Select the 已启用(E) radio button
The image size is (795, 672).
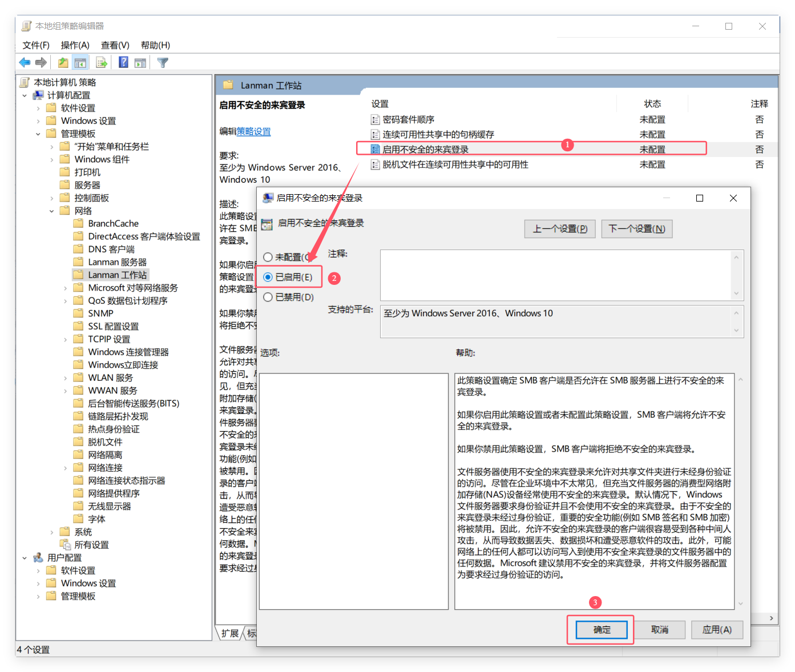268,277
